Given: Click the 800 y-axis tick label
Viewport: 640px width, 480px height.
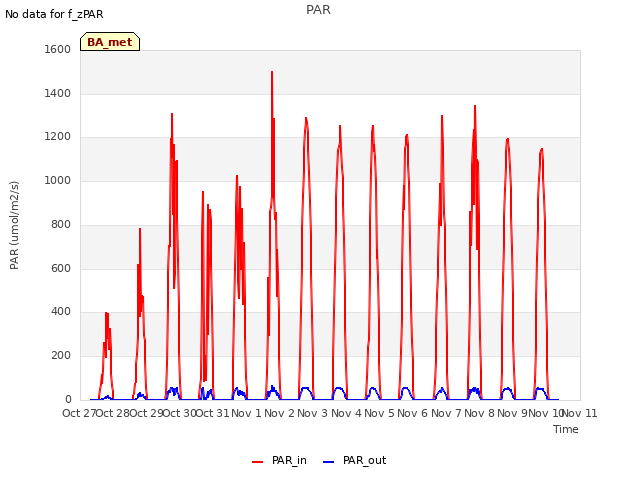Looking at the screenshot, I should 61,224.
